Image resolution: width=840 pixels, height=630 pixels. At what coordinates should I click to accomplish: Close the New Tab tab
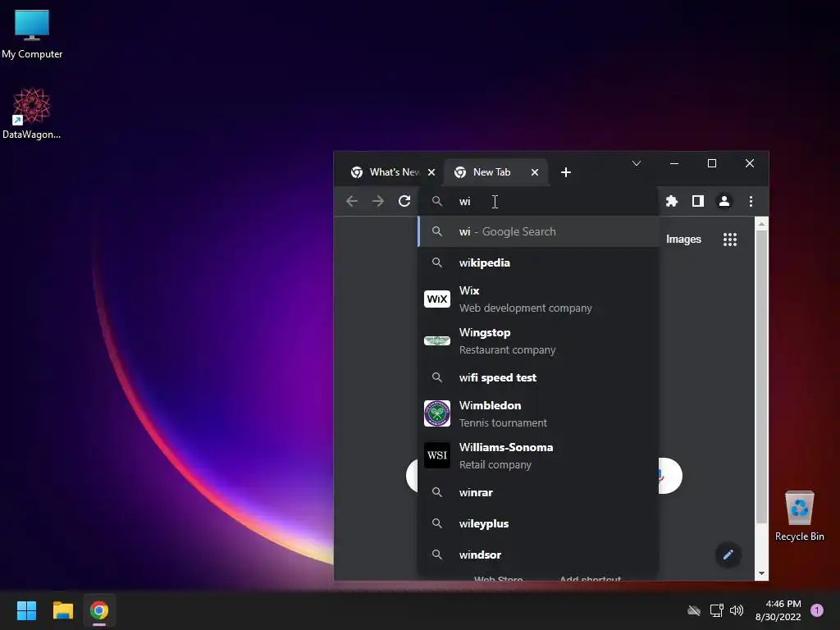click(535, 172)
